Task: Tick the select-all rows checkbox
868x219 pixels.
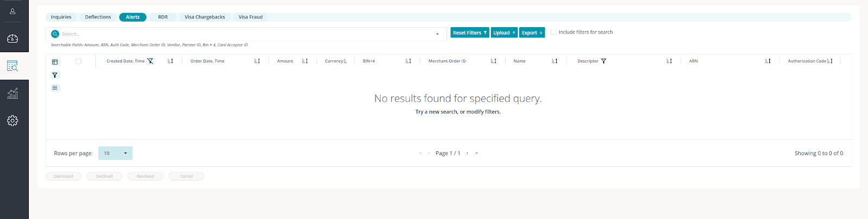Action: click(x=79, y=61)
